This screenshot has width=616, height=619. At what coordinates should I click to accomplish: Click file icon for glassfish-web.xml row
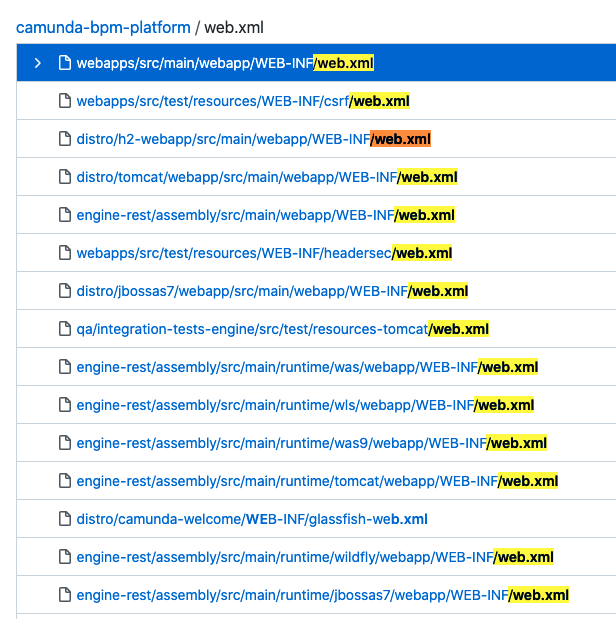coord(65,519)
